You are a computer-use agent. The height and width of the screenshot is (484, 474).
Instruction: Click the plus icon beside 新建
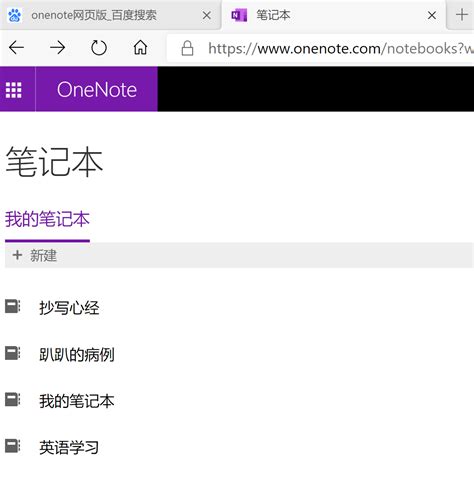[17, 255]
